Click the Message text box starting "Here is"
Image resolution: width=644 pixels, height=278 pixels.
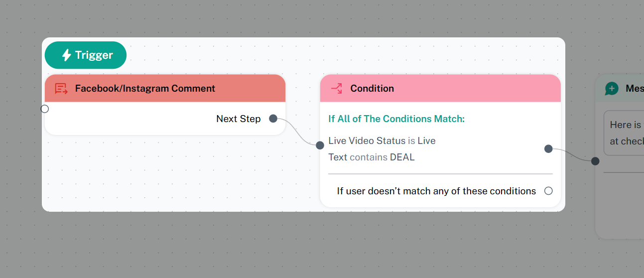(x=624, y=133)
